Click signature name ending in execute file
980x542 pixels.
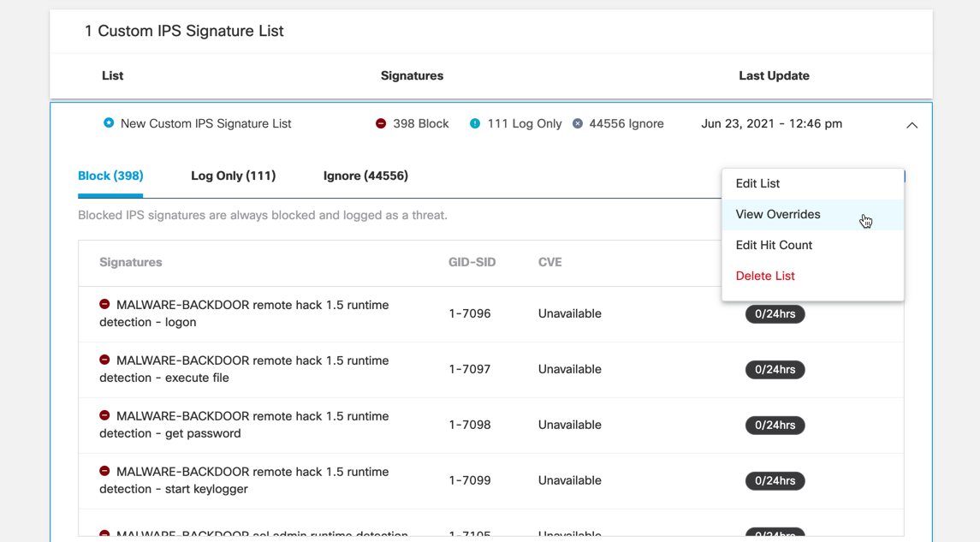click(x=245, y=369)
